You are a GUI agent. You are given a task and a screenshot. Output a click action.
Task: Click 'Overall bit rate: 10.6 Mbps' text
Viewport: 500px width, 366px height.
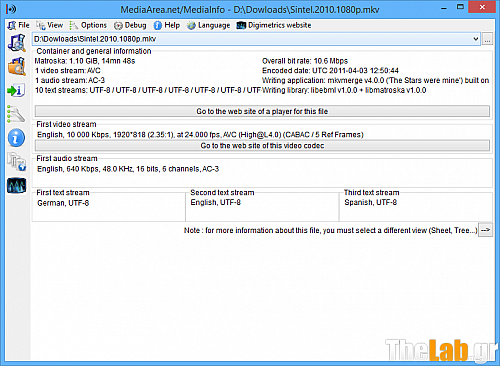(305, 61)
